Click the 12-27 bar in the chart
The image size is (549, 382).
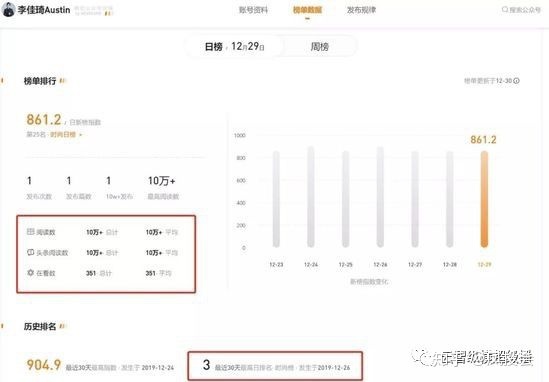pyautogui.click(x=415, y=199)
